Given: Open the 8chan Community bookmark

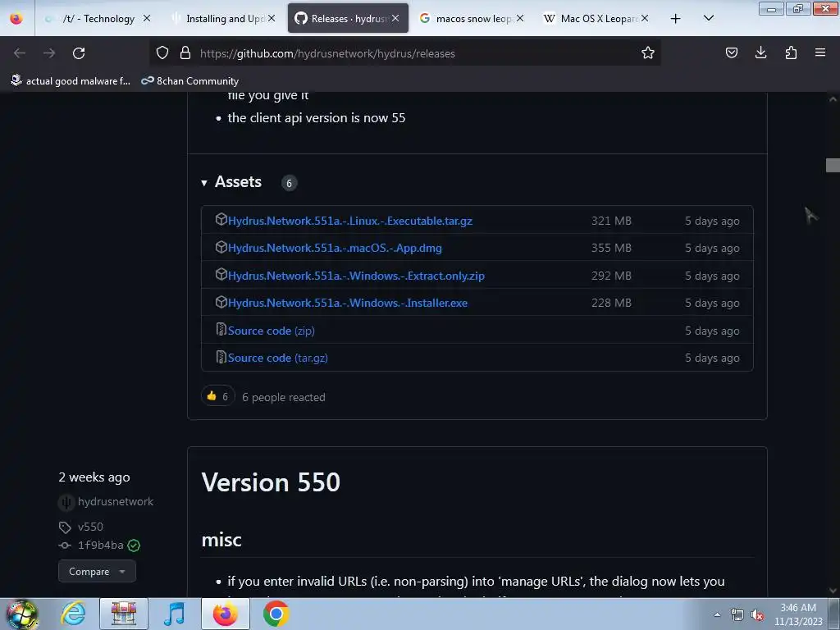Looking at the screenshot, I should click(x=189, y=81).
